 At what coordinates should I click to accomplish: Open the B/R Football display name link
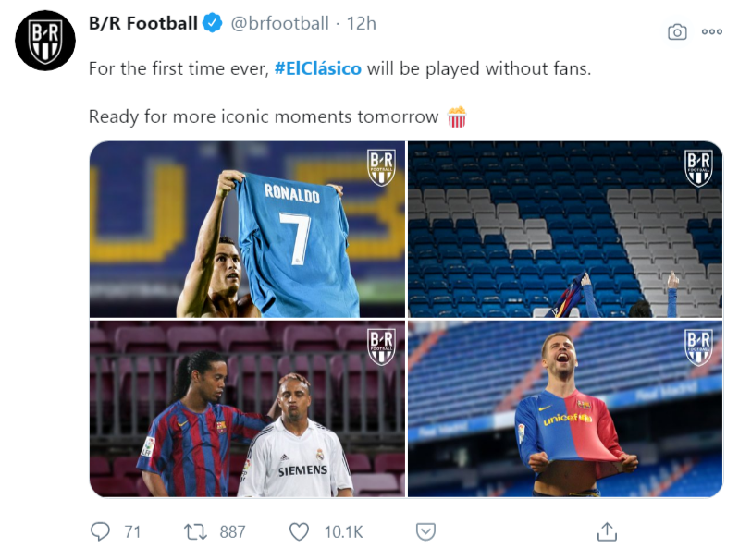[142, 24]
